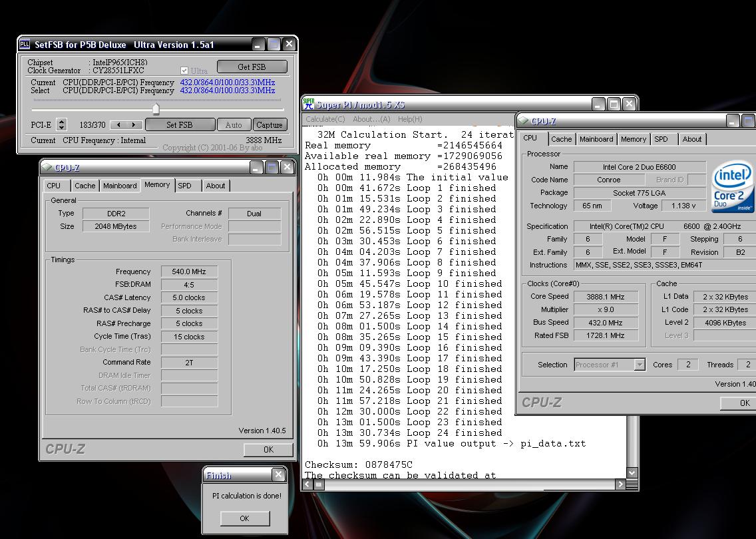Click the memory Size 2048 MBytes value

click(x=116, y=226)
